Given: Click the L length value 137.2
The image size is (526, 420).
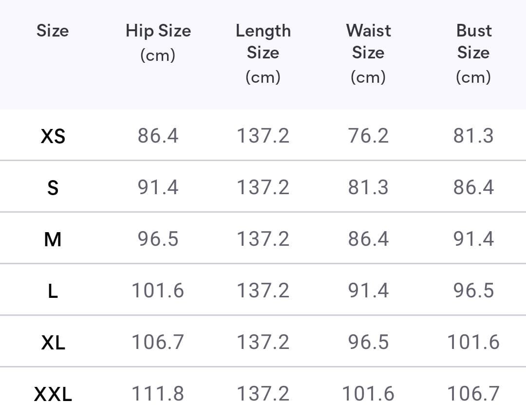Looking at the screenshot, I should [x=263, y=291].
